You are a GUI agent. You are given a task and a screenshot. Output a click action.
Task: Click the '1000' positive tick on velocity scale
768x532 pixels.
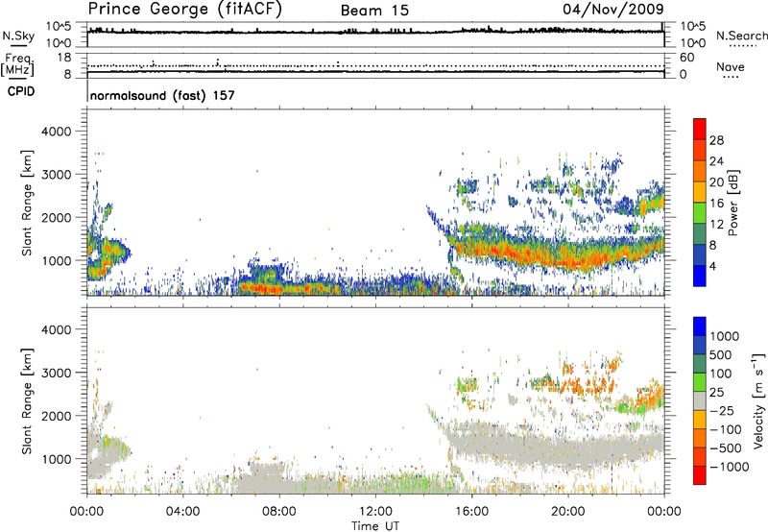(x=725, y=336)
